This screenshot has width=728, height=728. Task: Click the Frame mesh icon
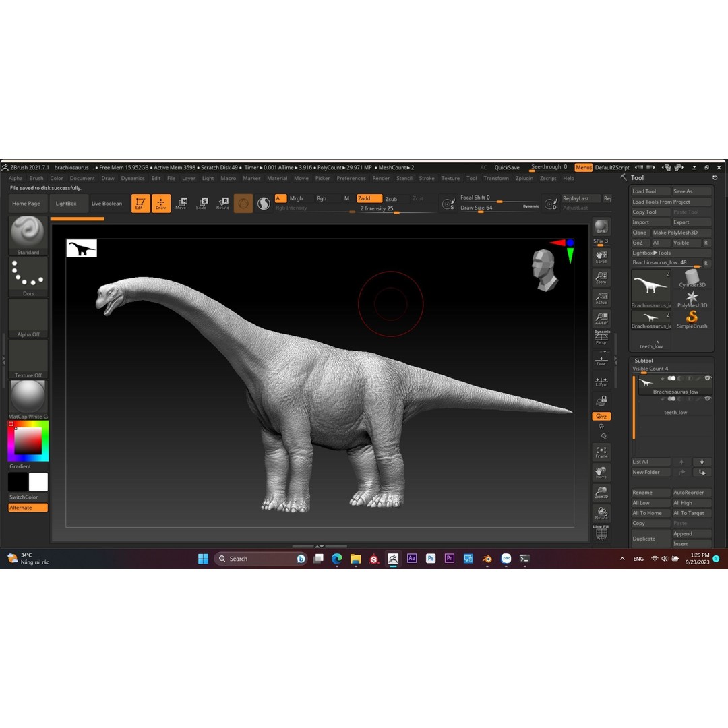pos(601,452)
